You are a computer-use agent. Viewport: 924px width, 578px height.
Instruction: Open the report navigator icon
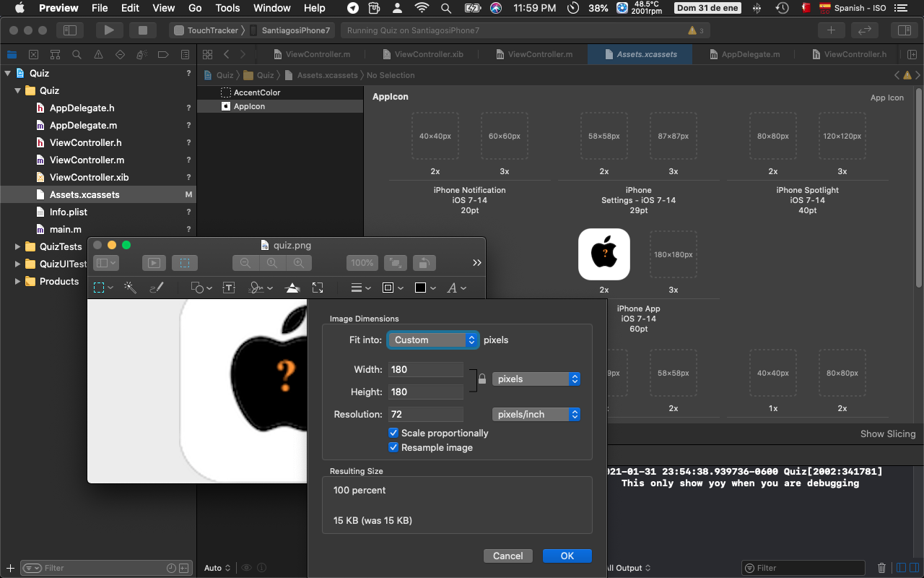coord(185,54)
